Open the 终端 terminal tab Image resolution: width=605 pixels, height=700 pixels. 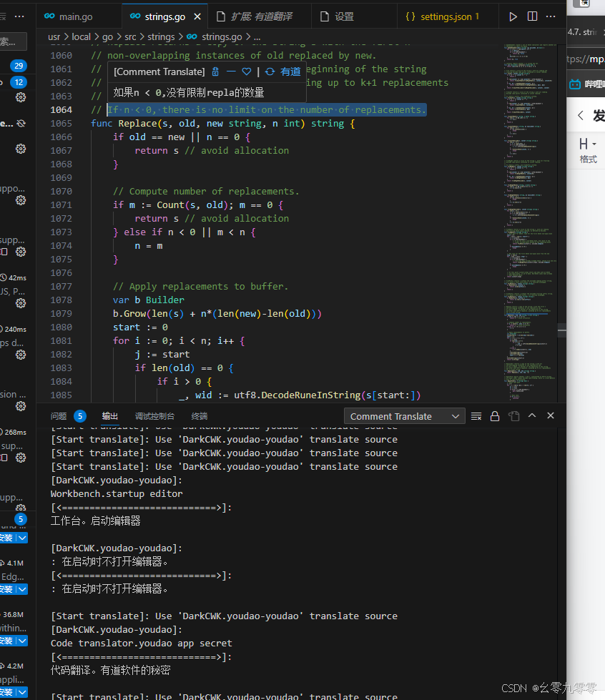[200, 416]
